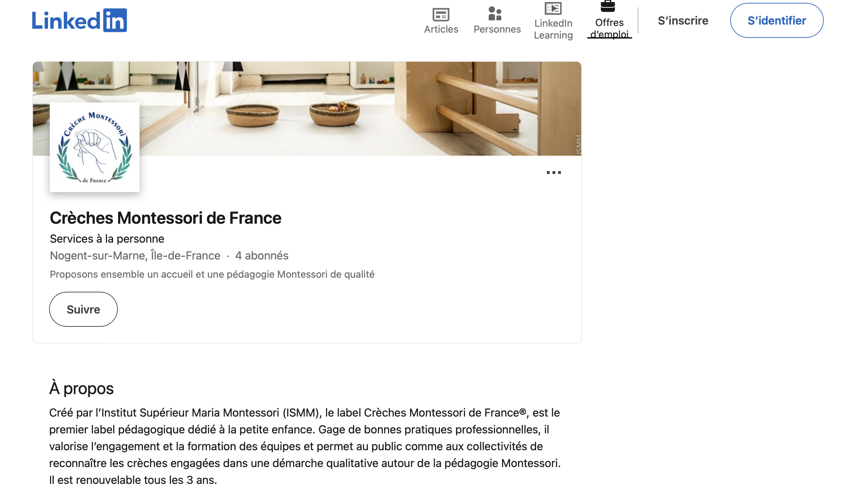The width and height of the screenshot is (868, 493).
Task: Click the Crèche Montessori de France logo
Action: (95, 147)
